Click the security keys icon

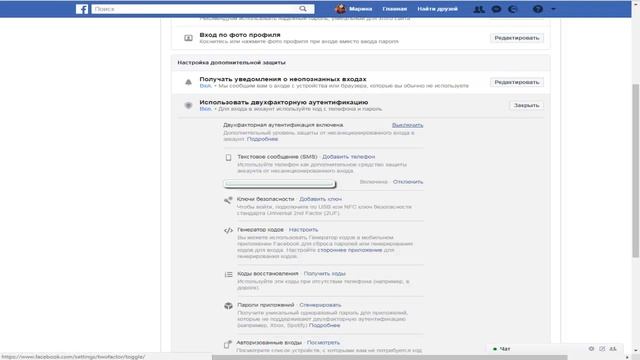point(228,200)
